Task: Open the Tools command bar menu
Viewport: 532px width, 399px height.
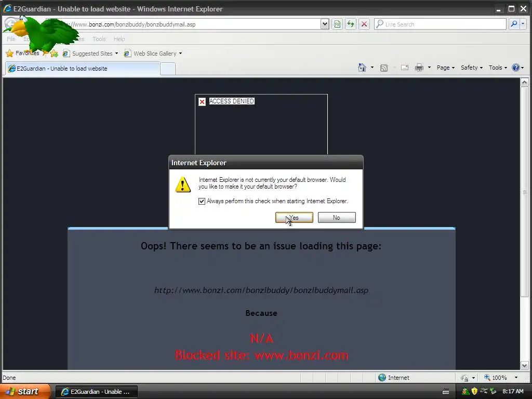Action: 498,68
